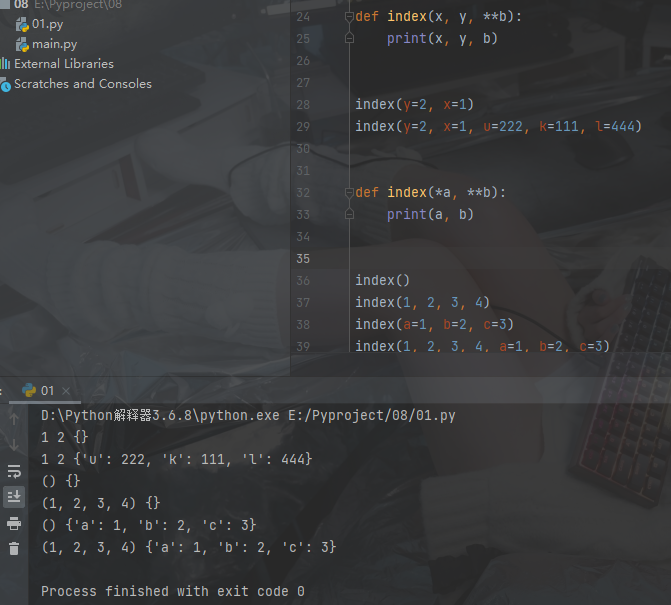Clear console with the trash icon
Viewport: 671px width, 605px height.
coord(14,549)
